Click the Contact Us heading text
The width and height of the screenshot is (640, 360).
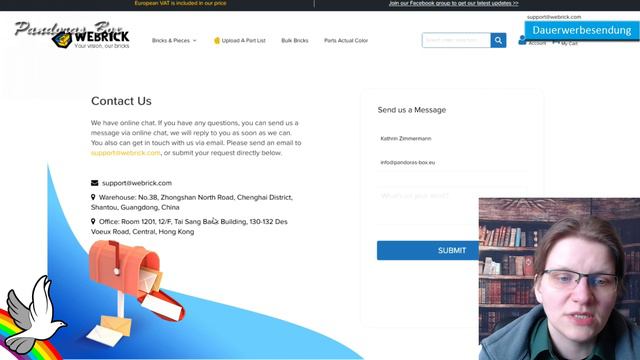pyautogui.click(x=121, y=101)
